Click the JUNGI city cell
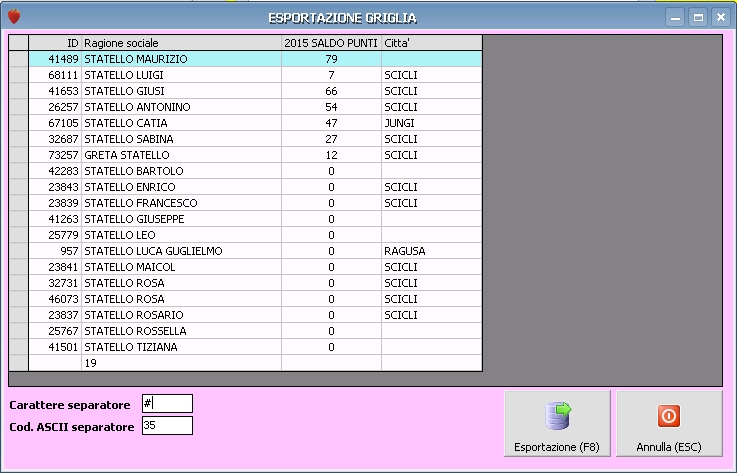The height and width of the screenshot is (473, 737). coord(431,123)
